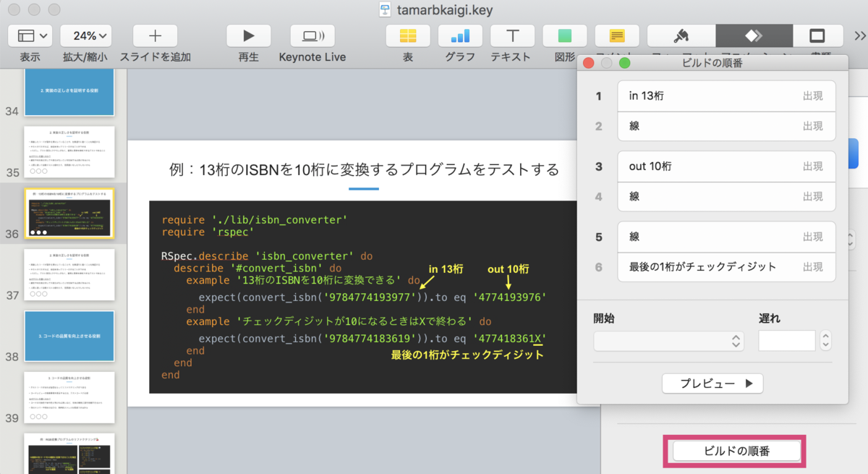Select build 6 '最後の1桁がチェックディジット' row
This screenshot has height=474, width=868.
727,267
